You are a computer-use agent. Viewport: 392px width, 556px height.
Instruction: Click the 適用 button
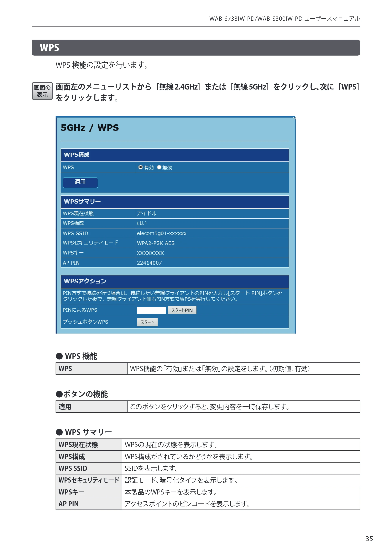tap(80, 182)
